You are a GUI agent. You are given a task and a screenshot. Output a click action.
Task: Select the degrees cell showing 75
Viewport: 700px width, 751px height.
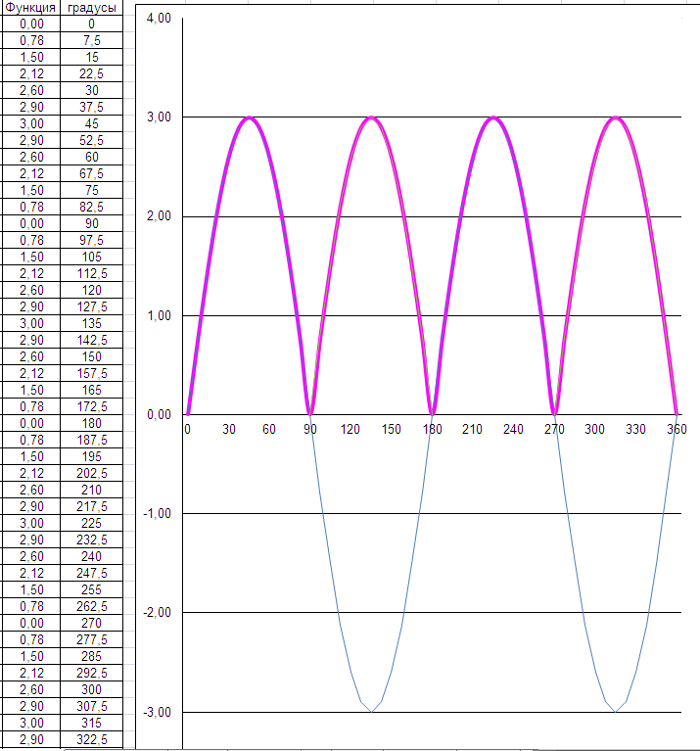coord(91,191)
